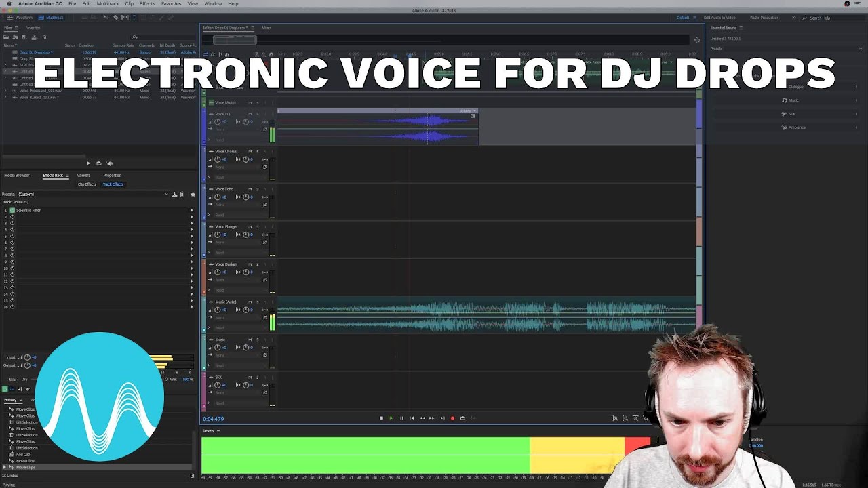Select Deep DJ Drop.sesx file row

(x=100, y=52)
